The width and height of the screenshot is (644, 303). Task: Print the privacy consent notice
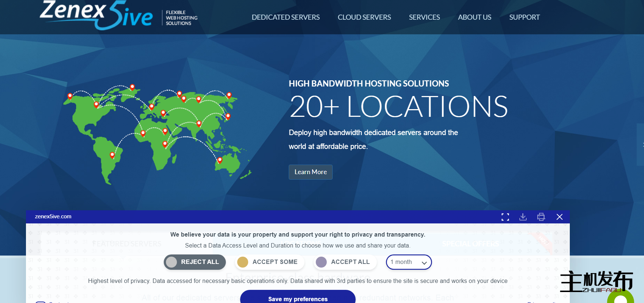coord(541,217)
